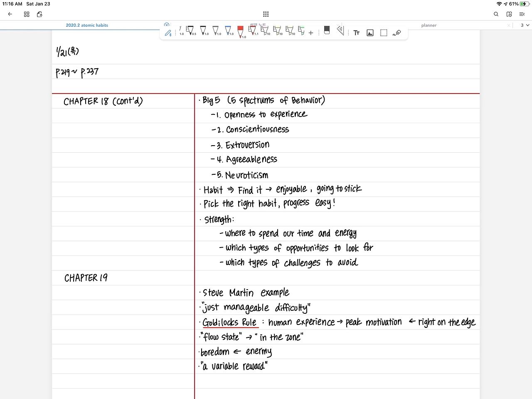Tap the "Big 5" spectrums of behavior line
Screen dimensions: 532x399
click(263, 101)
